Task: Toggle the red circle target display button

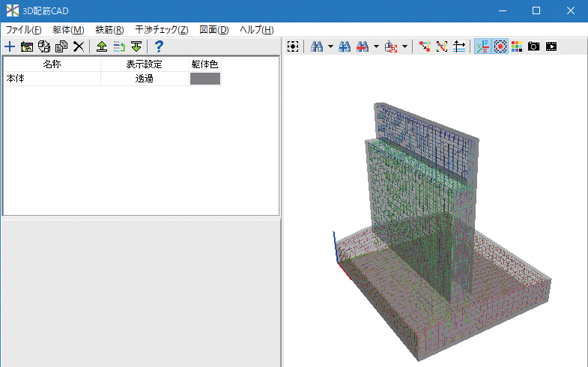Action: coord(500,46)
